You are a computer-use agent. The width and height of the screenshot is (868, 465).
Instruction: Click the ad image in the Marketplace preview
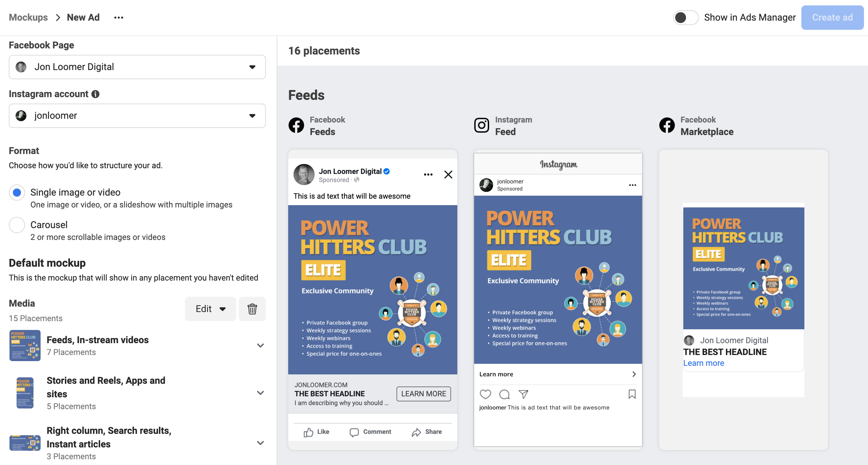point(744,268)
